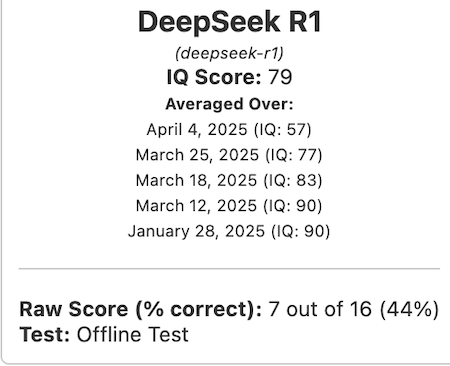Click the Offline Test text
Viewport: 450px width, 366px height.
tap(133, 334)
